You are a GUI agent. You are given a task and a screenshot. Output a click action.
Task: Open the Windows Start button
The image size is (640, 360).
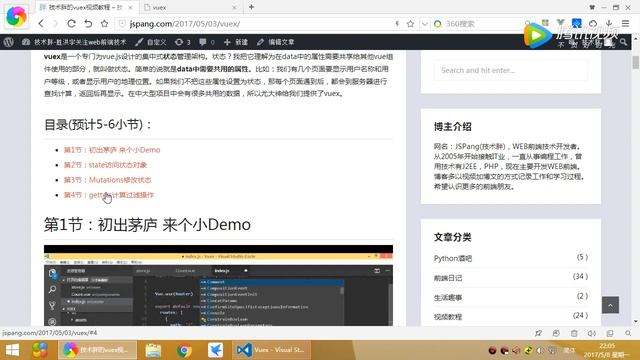tap(12, 350)
